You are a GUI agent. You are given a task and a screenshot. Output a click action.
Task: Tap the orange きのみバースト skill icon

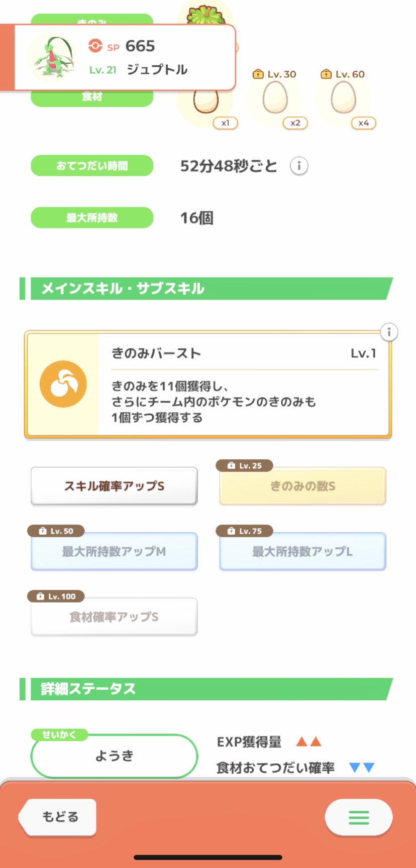(x=63, y=384)
